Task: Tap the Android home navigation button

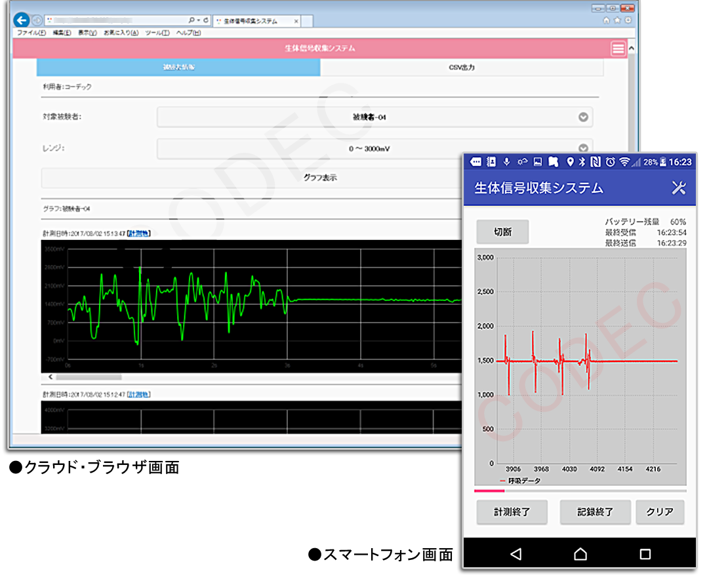Action: click(x=580, y=553)
